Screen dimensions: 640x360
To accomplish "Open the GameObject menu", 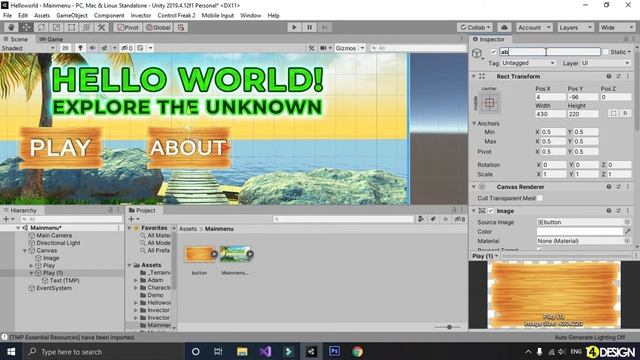I will coord(72,16).
